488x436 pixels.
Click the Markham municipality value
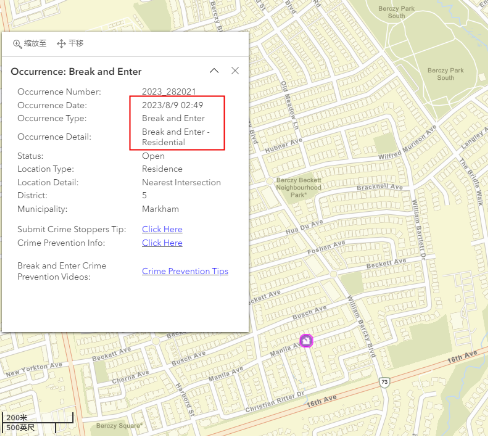[160, 209]
